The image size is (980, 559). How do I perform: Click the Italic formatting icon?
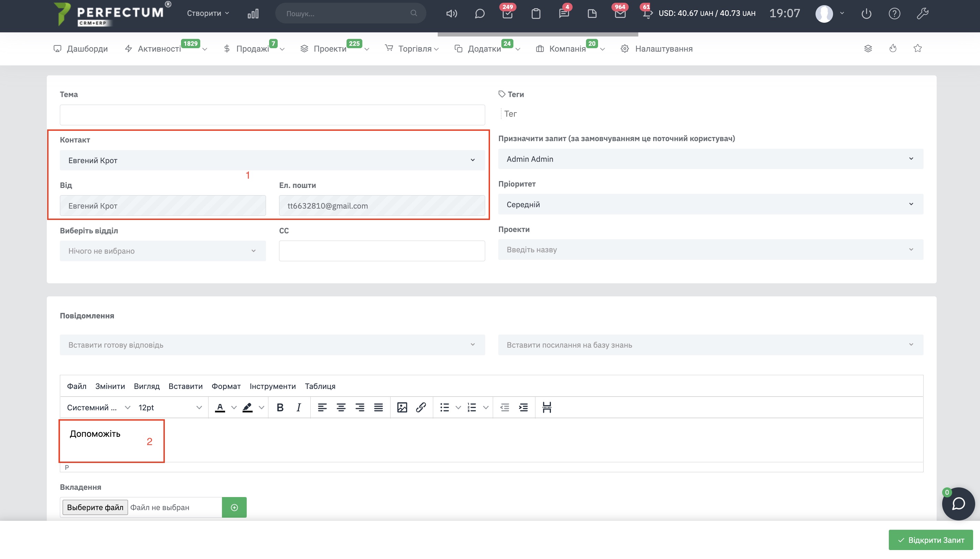pyautogui.click(x=299, y=407)
